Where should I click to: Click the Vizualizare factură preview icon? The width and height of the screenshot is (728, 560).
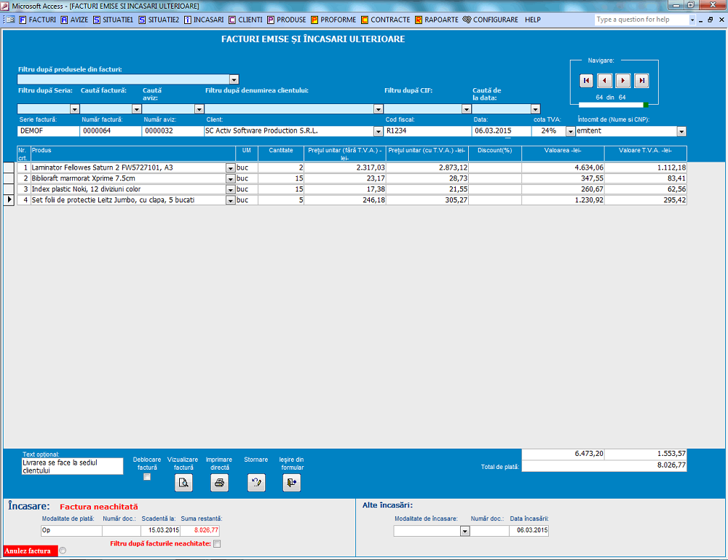click(x=184, y=483)
